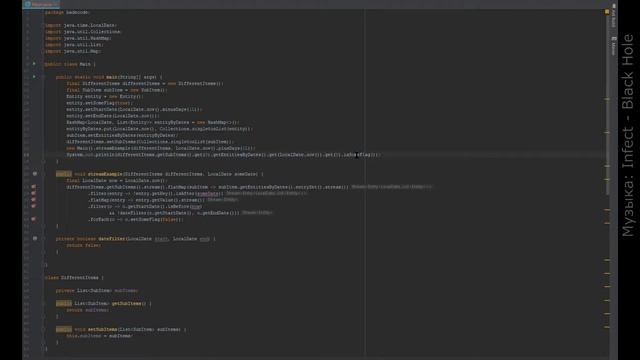The image size is (640, 360).
Task: Click 'final LocalDate now = LocalDate.now();' line
Action: click(117, 180)
